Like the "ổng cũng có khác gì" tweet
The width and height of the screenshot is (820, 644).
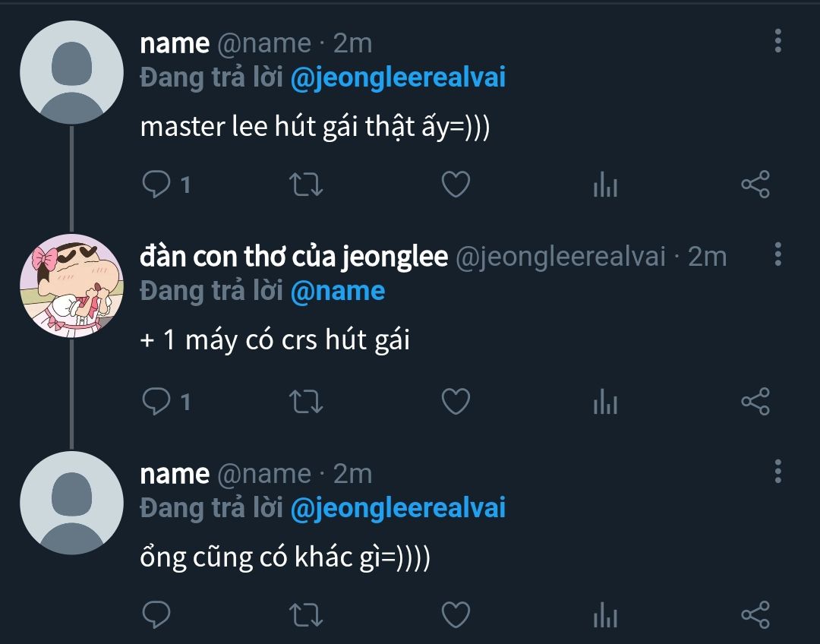[456, 614]
